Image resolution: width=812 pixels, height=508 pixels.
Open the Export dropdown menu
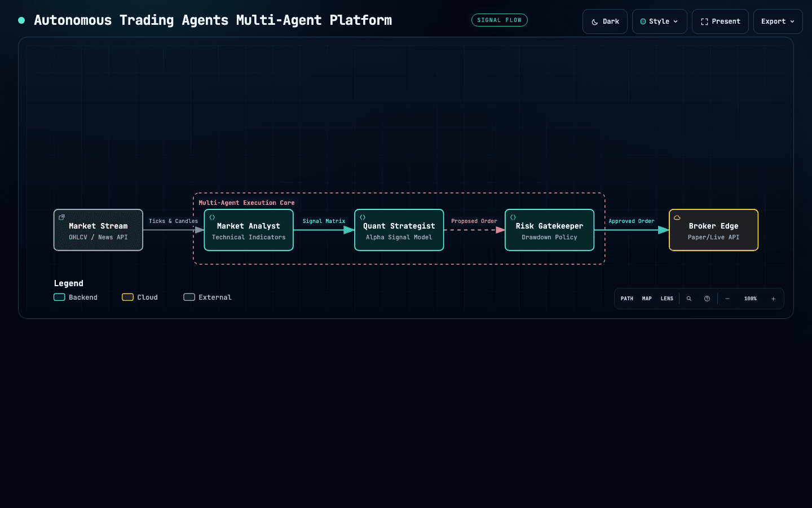[778, 21]
